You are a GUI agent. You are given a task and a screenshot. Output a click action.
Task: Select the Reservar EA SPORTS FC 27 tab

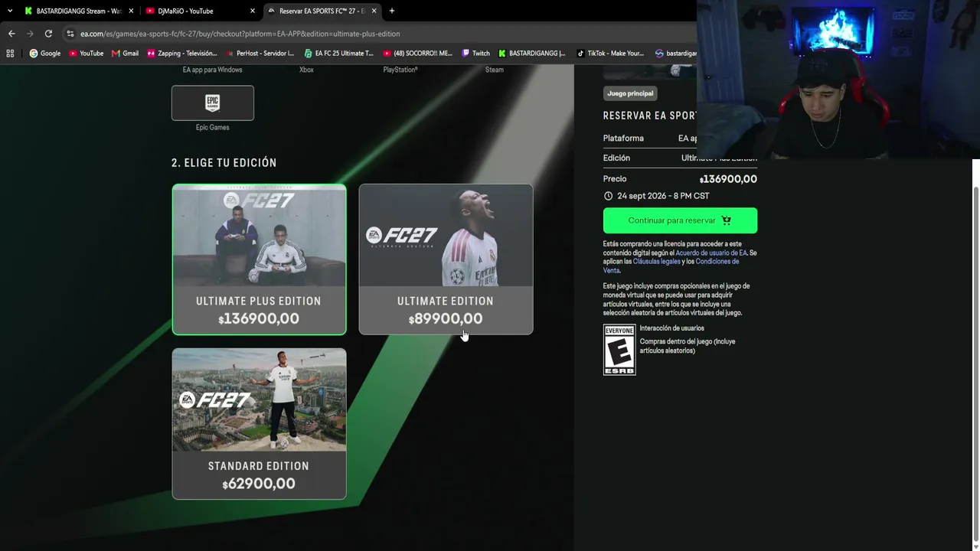(322, 11)
